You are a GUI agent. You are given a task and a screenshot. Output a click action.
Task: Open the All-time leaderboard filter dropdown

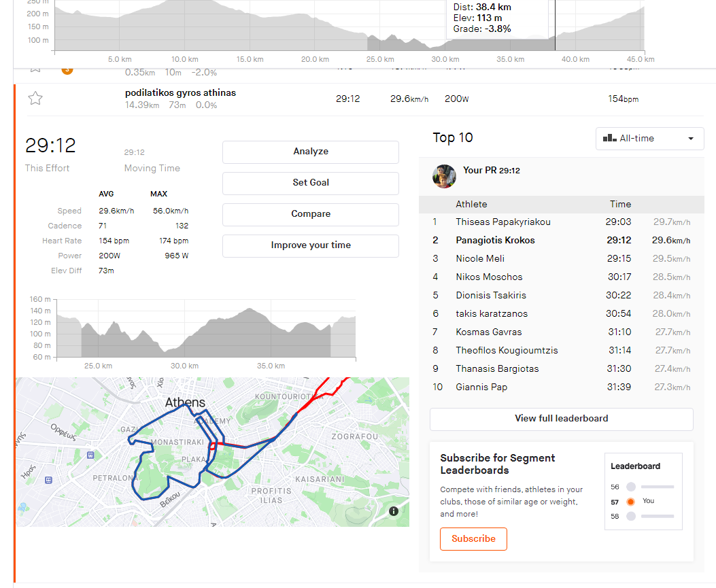pyautogui.click(x=649, y=139)
